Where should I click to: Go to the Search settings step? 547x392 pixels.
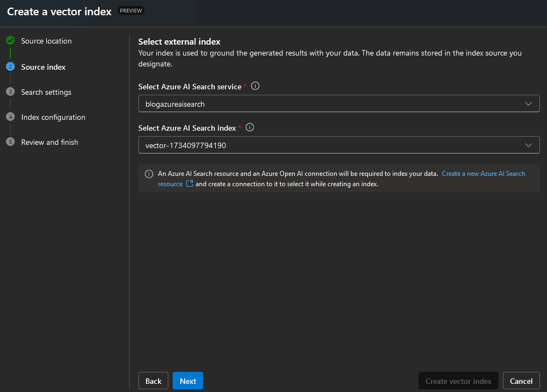(46, 92)
